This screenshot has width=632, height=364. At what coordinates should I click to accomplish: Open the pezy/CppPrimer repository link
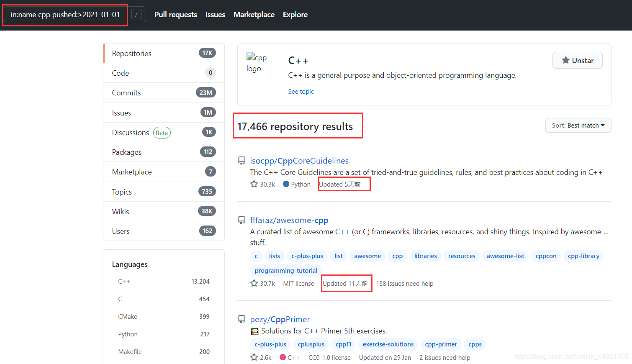point(280,319)
